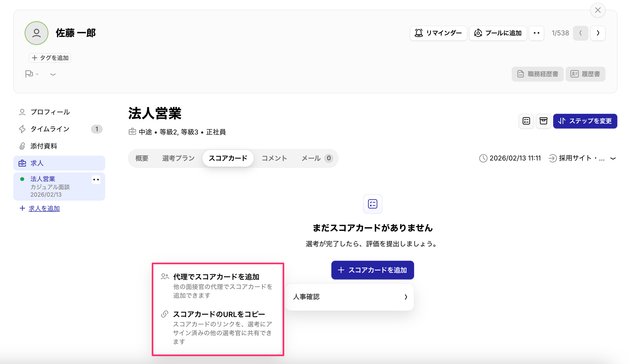Image resolution: width=636 pixels, height=364 pixels.
Task: Select 代理でスコアカードを追加 menu option
Action: 216,277
